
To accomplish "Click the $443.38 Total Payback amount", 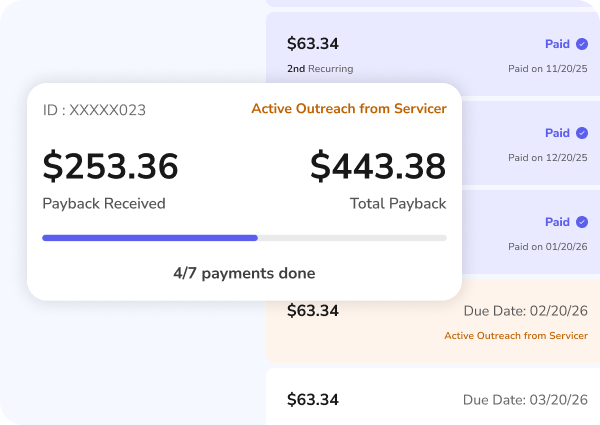I will 378,166.
